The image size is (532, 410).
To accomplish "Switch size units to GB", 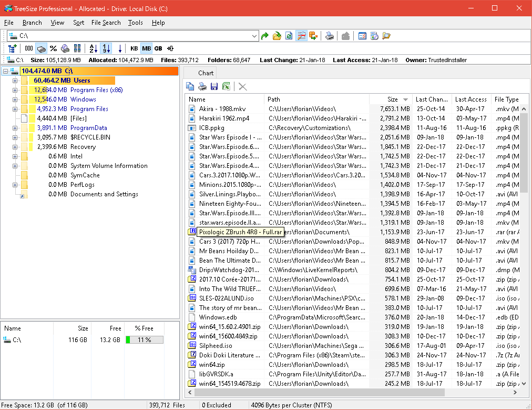I will point(158,48).
